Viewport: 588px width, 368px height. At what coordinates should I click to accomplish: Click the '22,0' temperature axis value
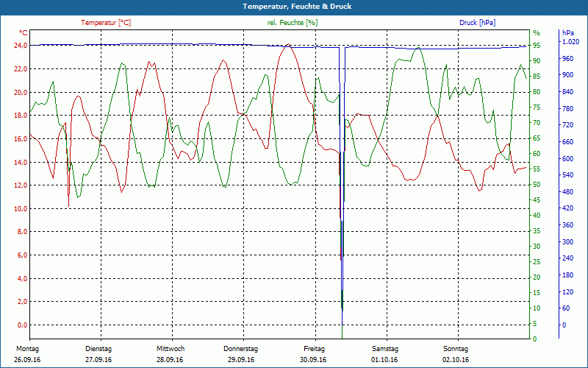pos(21,68)
